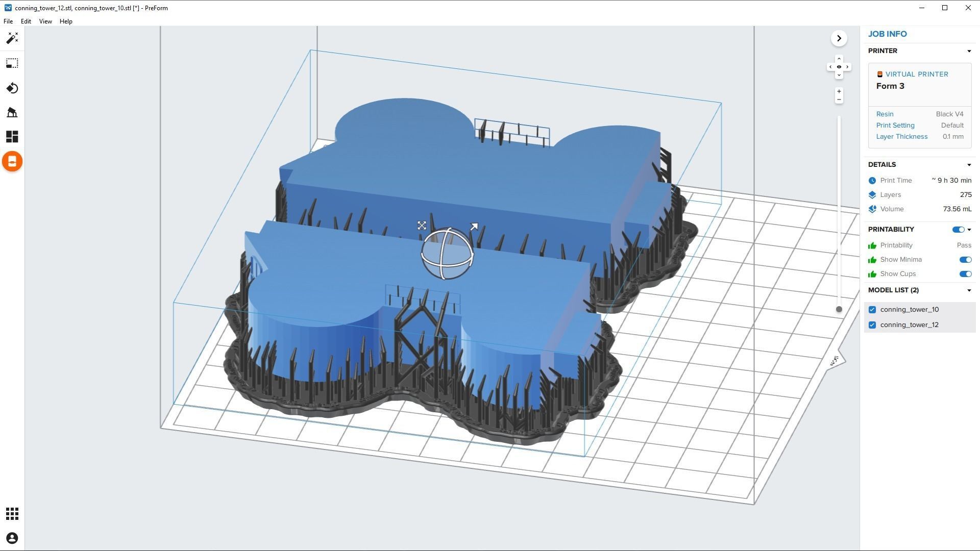This screenshot has width=980, height=551.
Task: Click the Layer Thickness setting link
Action: click(x=901, y=137)
